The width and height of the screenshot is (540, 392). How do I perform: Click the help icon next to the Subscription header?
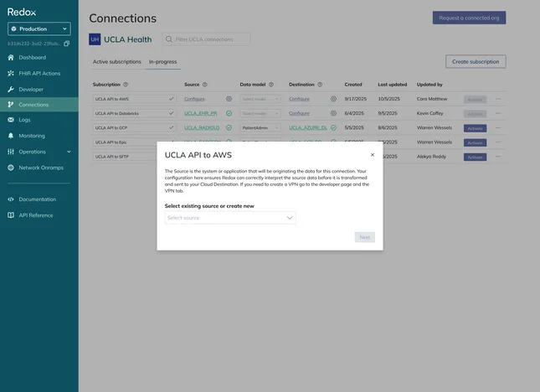[x=126, y=85]
